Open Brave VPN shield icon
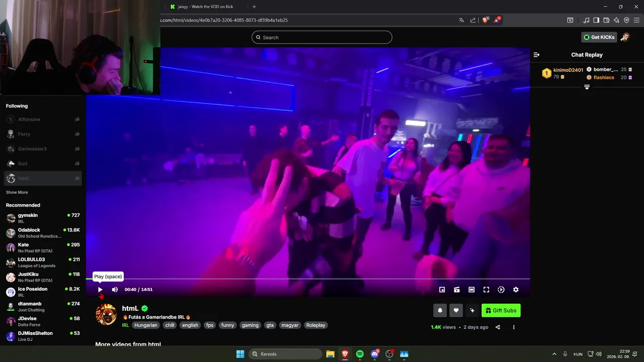This screenshot has width=644, height=362. click(x=626, y=20)
